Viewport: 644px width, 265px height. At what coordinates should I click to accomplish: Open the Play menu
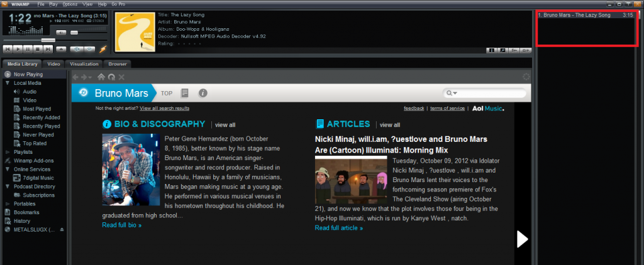(53, 4)
